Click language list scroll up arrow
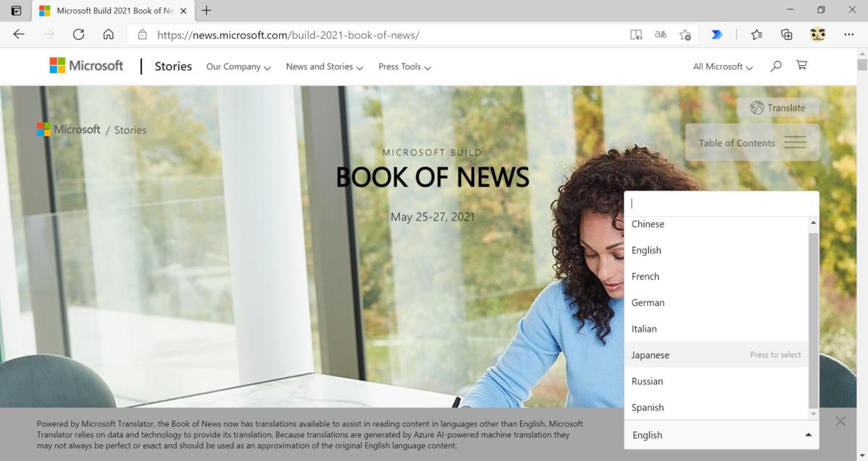The width and height of the screenshot is (868, 461). coord(813,223)
